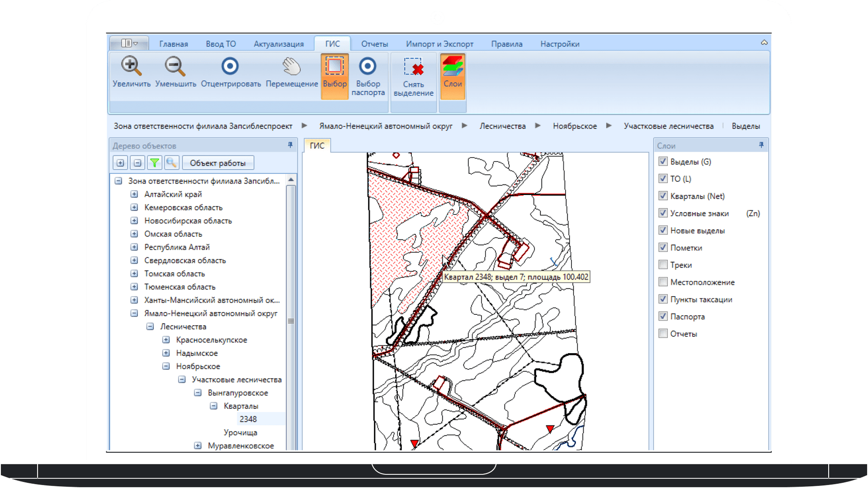Expand the Омская область node

(134, 234)
